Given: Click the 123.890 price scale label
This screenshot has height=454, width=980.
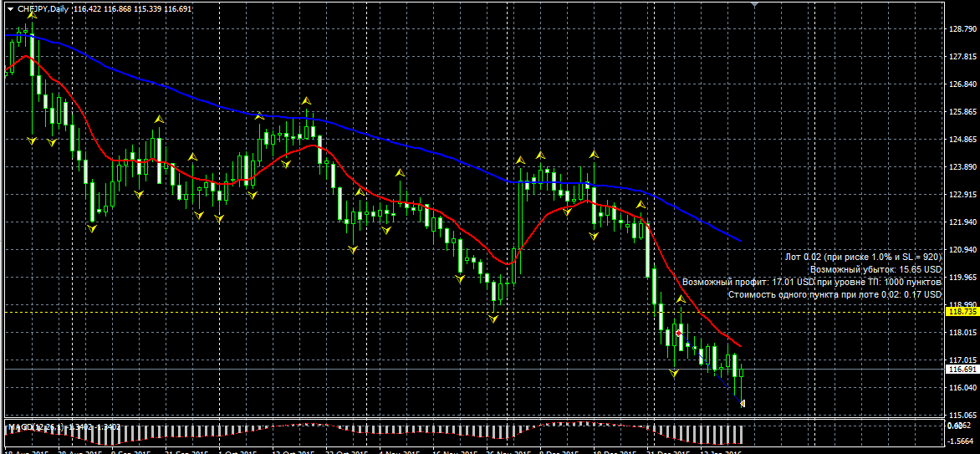Looking at the screenshot, I should [962, 167].
